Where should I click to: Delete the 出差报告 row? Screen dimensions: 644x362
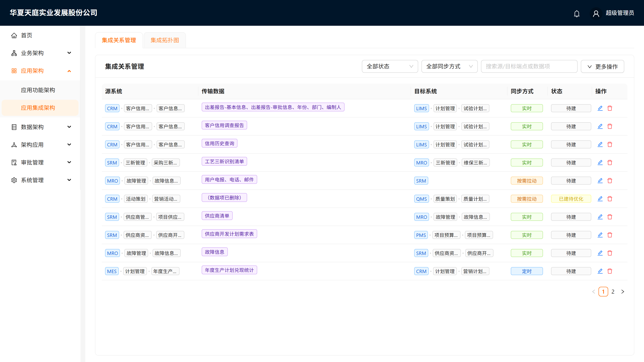click(x=610, y=108)
